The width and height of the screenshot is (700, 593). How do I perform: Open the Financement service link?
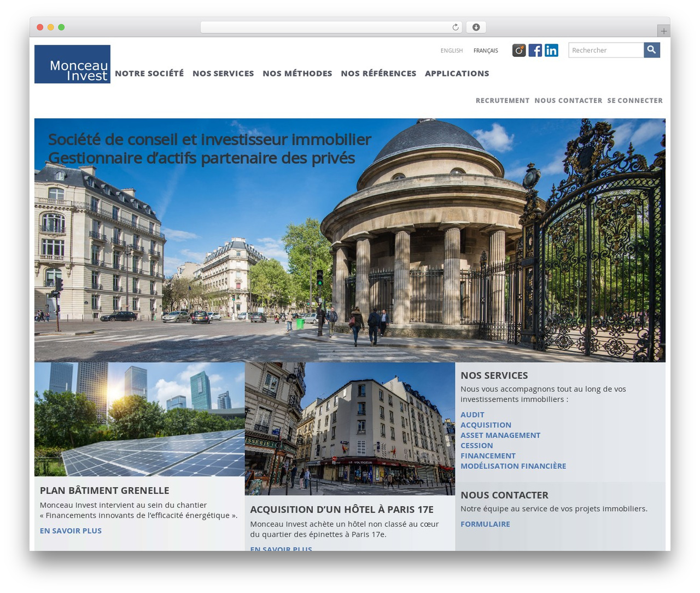click(x=488, y=456)
